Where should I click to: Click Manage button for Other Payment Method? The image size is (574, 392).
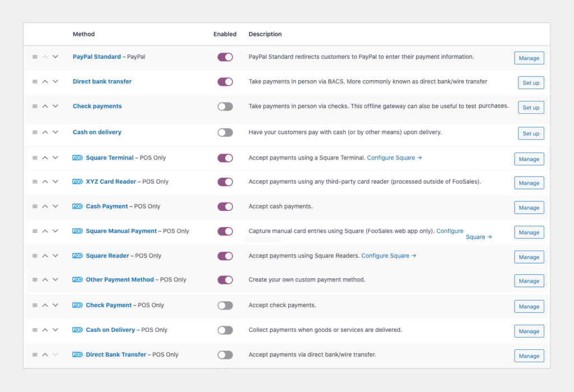coord(529,281)
